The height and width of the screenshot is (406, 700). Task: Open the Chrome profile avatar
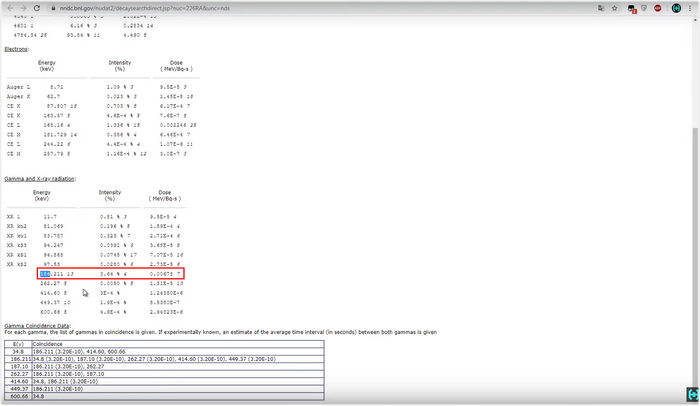(x=673, y=6)
